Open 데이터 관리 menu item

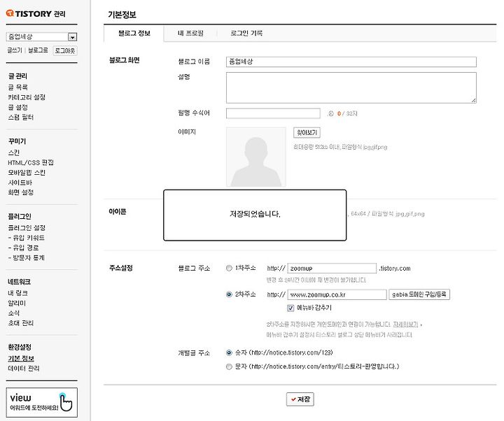24,369
